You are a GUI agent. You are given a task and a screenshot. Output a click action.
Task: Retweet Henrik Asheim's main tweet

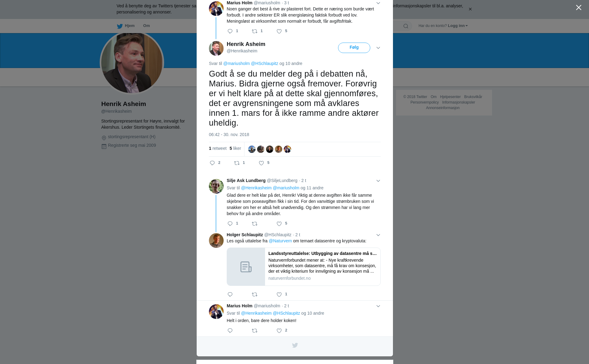237,163
